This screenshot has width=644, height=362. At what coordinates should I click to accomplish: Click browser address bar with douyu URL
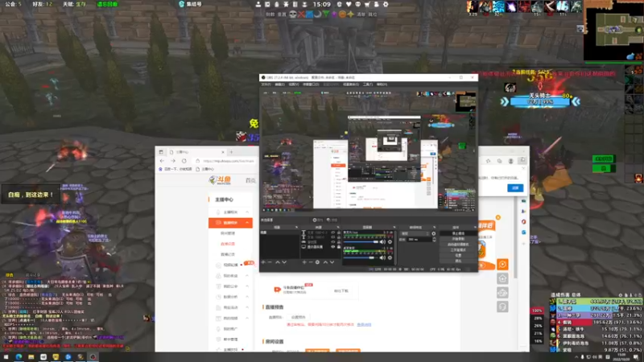225,161
